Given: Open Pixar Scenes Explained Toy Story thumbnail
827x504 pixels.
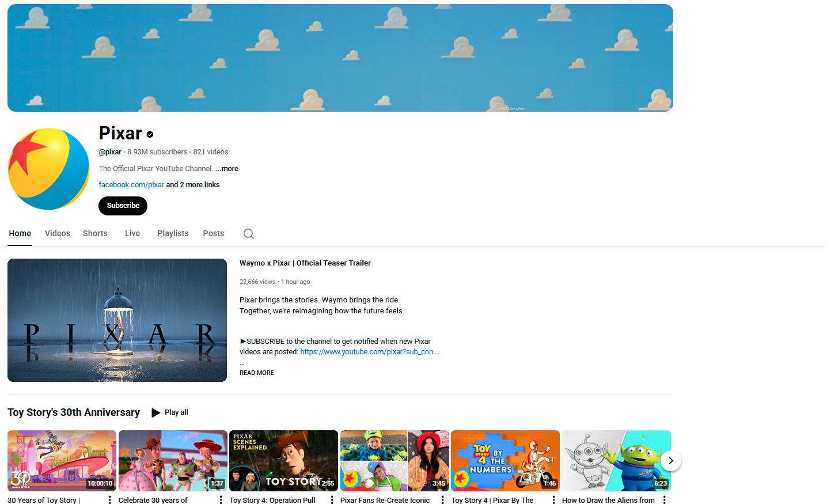Looking at the screenshot, I should [x=283, y=461].
